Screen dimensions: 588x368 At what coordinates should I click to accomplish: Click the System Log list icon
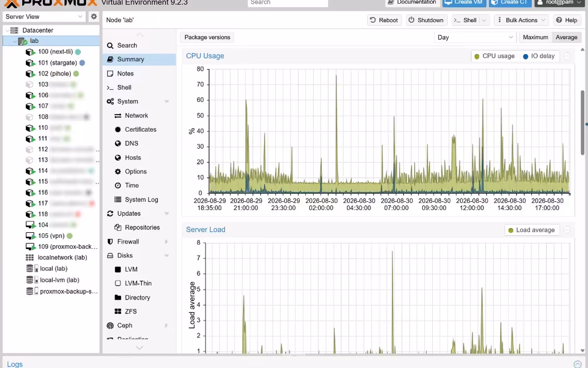(x=117, y=200)
